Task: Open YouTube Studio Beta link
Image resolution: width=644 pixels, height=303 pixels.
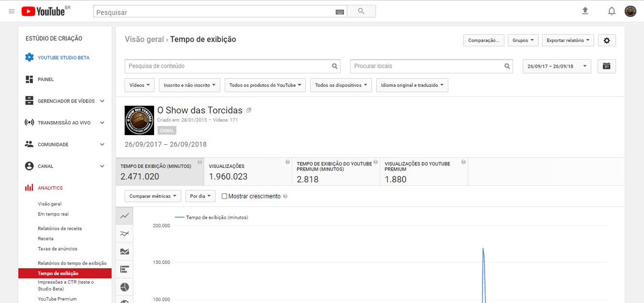Action: 63,57
